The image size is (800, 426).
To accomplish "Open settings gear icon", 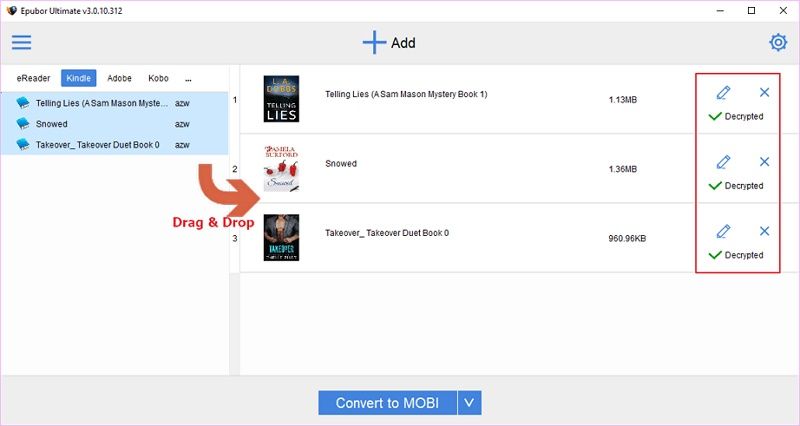I will click(778, 42).
